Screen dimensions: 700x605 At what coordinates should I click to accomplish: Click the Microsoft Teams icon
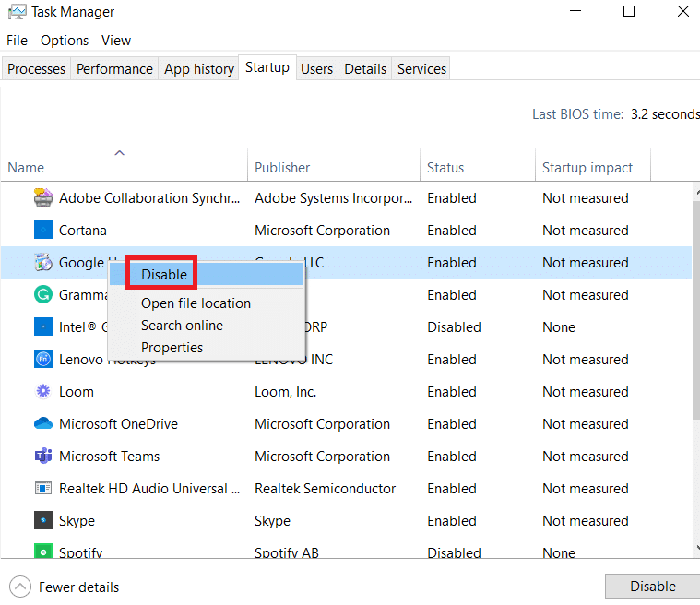pos(43,456)
